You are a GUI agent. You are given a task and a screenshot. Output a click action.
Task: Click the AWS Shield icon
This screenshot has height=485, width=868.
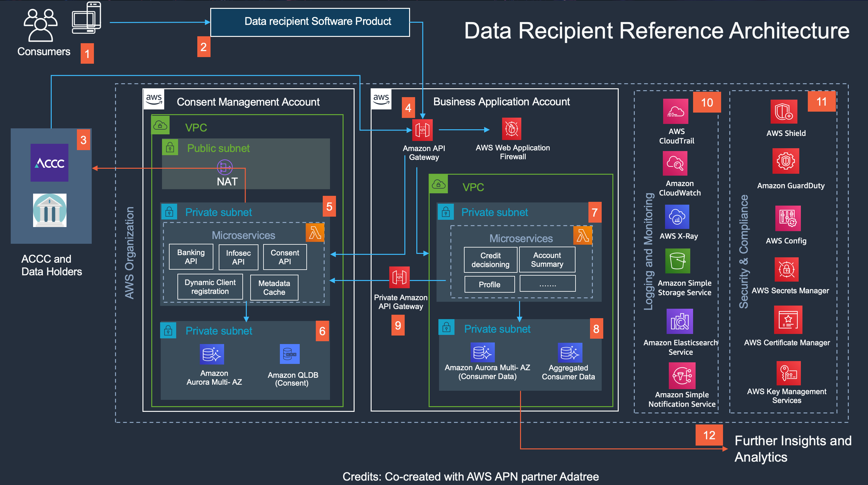pos(784,112)
